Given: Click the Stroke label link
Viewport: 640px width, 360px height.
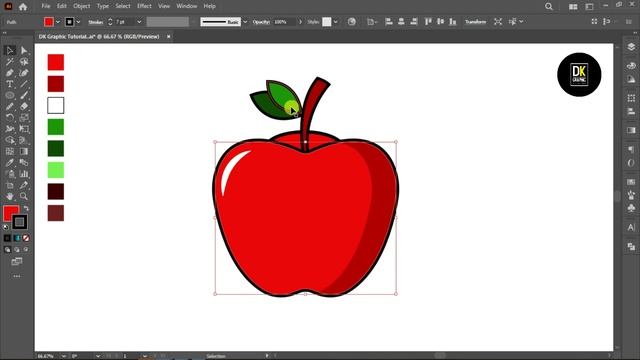Looking at the screenshot, I should pyautogui.click(x=96, y=22).
